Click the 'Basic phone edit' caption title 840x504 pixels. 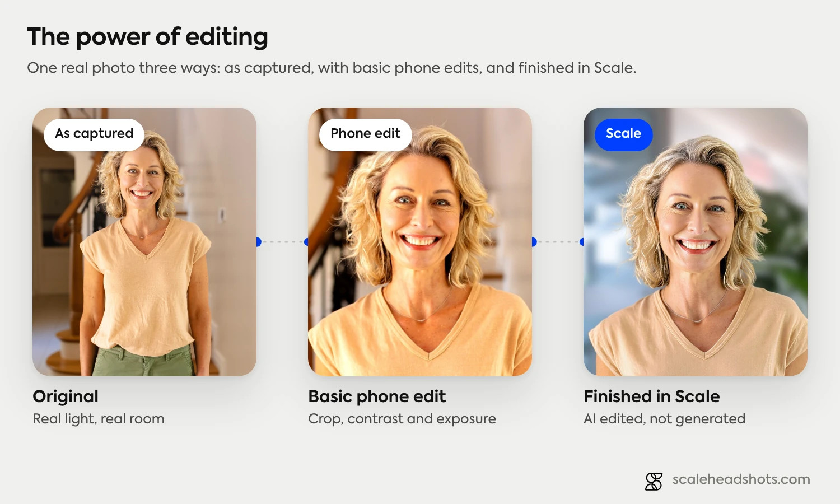pyautogui.click(x=377, y=396)
